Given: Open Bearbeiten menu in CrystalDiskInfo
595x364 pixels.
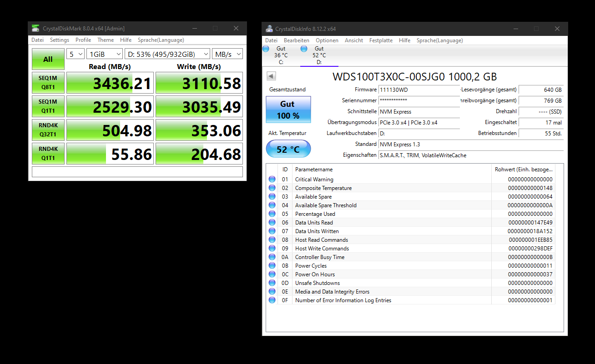Looking at the screenshot, I should pyautogui.click(x=297, y=40).
